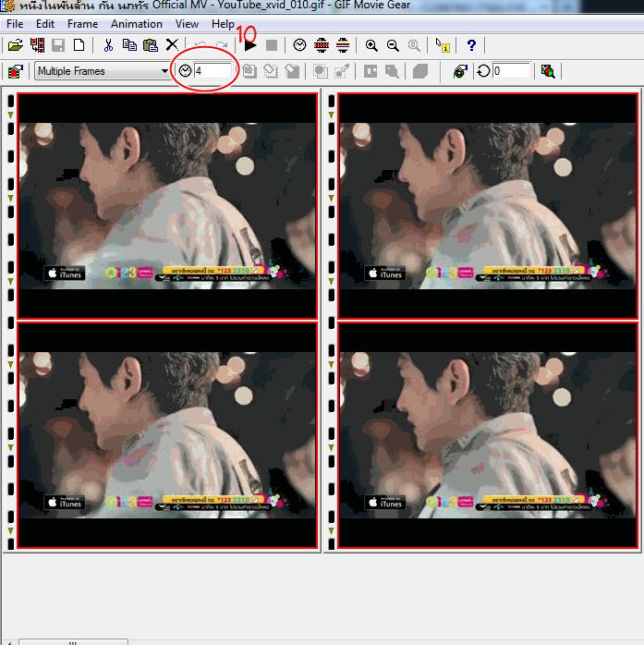Open the View menu
Image resolution: width=644 pixels, height=645 pixels.
tap(188, 24)
